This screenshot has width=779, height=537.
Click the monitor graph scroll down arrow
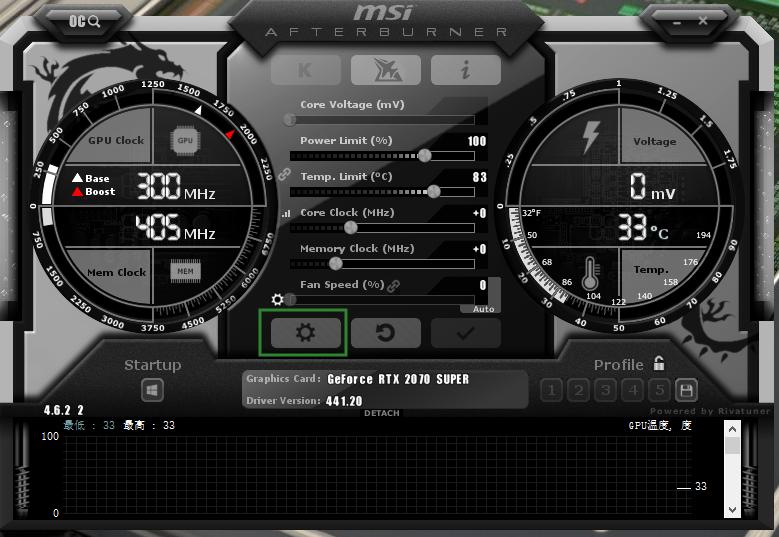pyautogui.click(x=732, y=510)
